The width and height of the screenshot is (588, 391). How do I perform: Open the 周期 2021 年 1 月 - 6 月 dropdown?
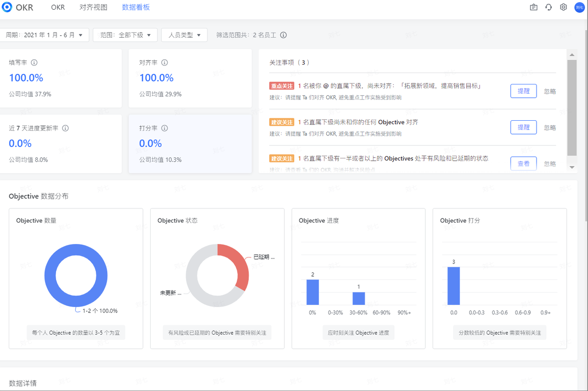[x=44, y=35]
